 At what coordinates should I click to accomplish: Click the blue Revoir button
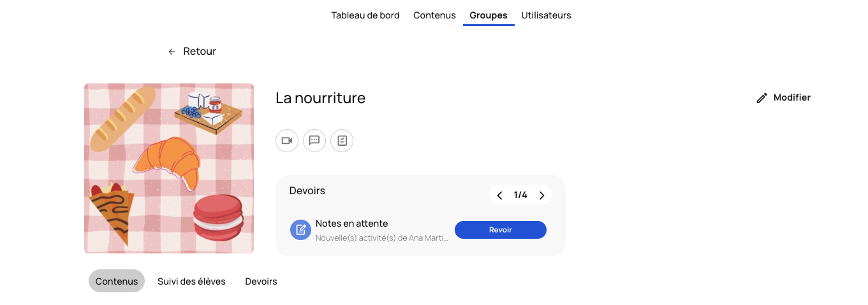tap(501, 230)
